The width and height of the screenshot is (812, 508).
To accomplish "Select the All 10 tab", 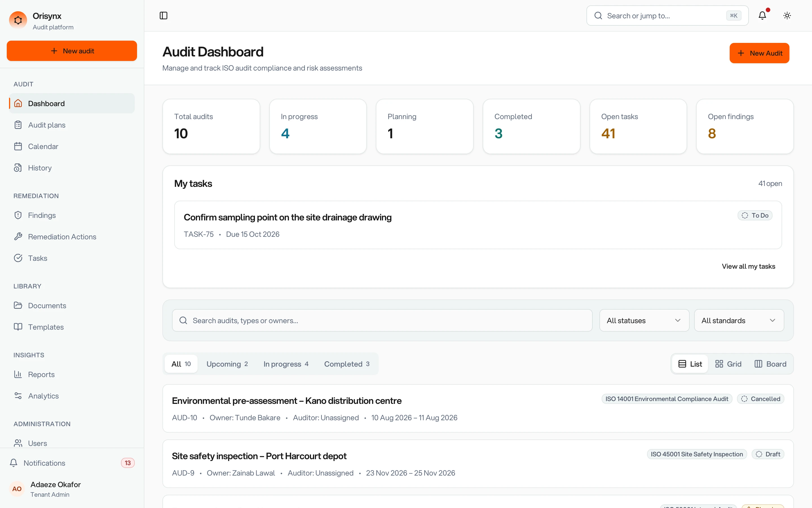I will coord(181,364).
